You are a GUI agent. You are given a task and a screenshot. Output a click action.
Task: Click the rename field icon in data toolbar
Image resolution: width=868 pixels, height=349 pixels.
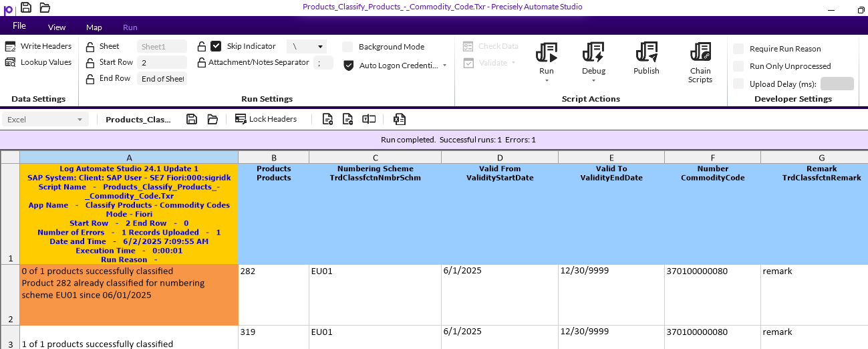point(369,119)
